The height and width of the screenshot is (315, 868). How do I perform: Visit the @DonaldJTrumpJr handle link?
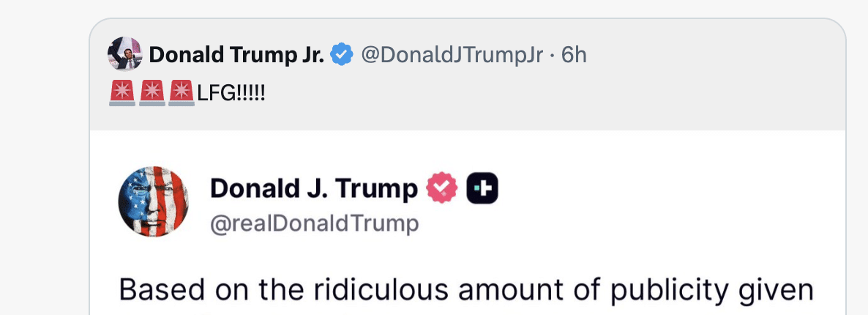tap(452, 55)
